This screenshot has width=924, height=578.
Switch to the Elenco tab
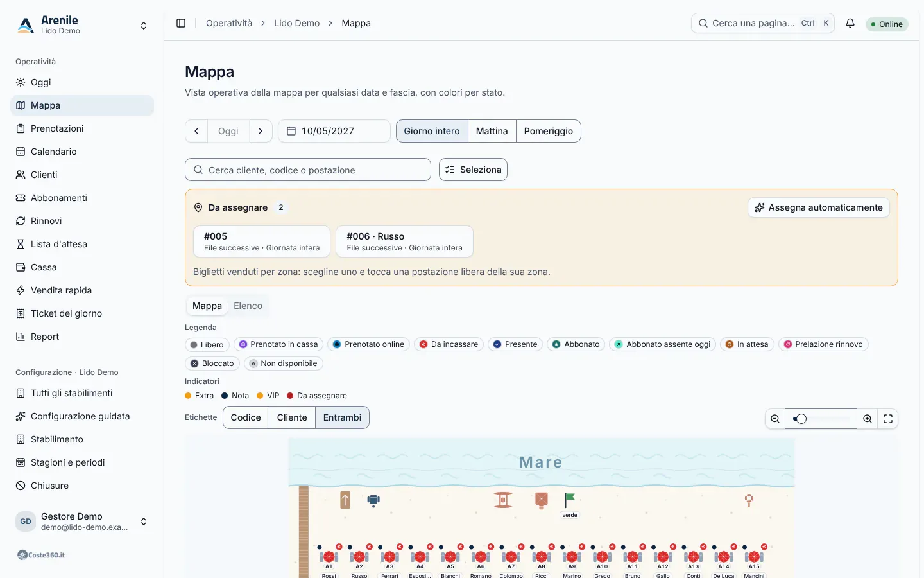coord(248,306)
